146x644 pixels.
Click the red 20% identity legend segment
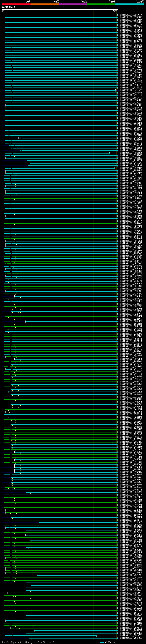[x=16, y=4]
